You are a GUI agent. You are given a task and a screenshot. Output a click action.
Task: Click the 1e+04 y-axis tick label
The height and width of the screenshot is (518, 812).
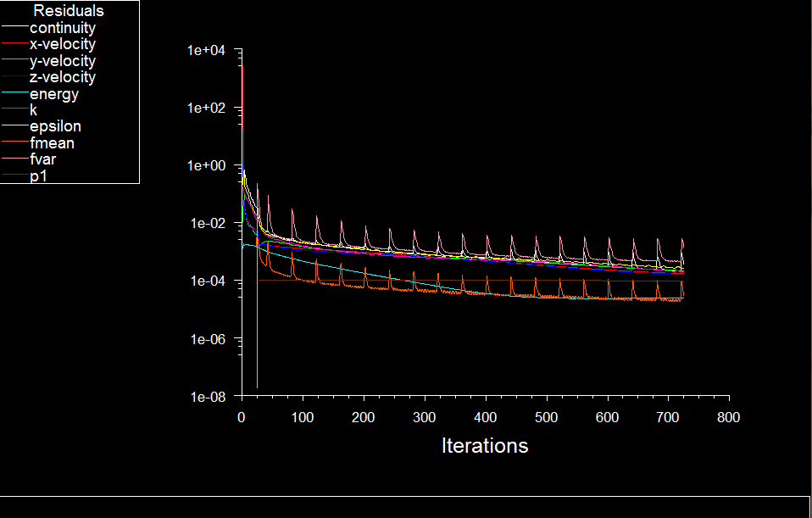tap(206, 50)
